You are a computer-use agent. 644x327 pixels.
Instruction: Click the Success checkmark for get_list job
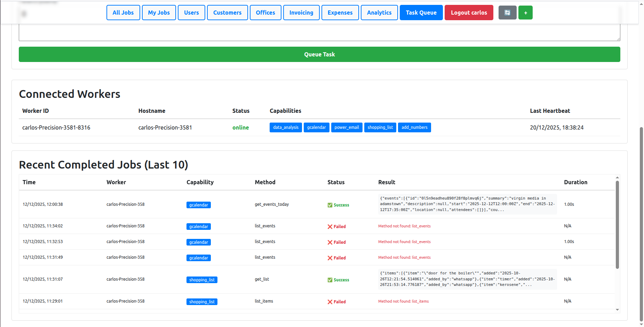(x=330, y=280)
